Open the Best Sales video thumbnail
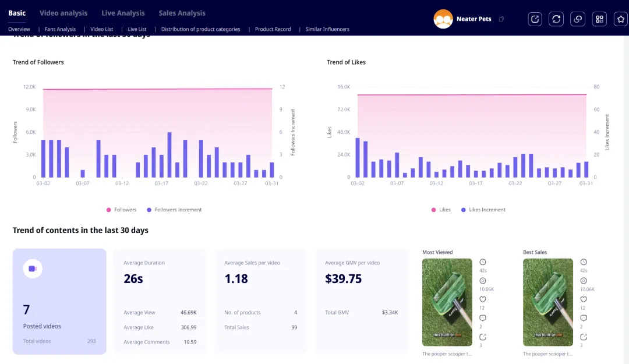Image resolution: width=629 pixels, height=364 pixels. [x=547, y=302]
